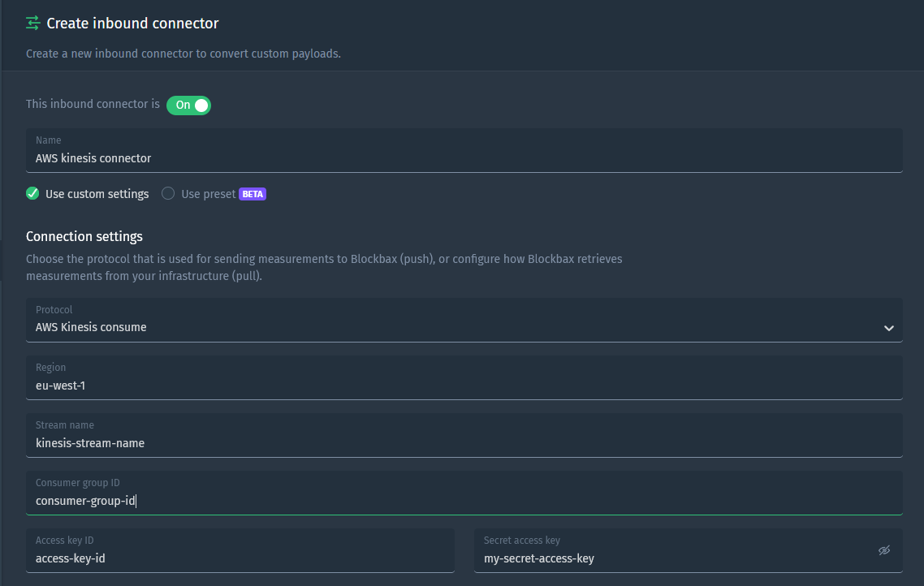The height and width of the screenshot is (586, 924).
Task: Select the Use preset radio button
Action: tap(168, 193)
